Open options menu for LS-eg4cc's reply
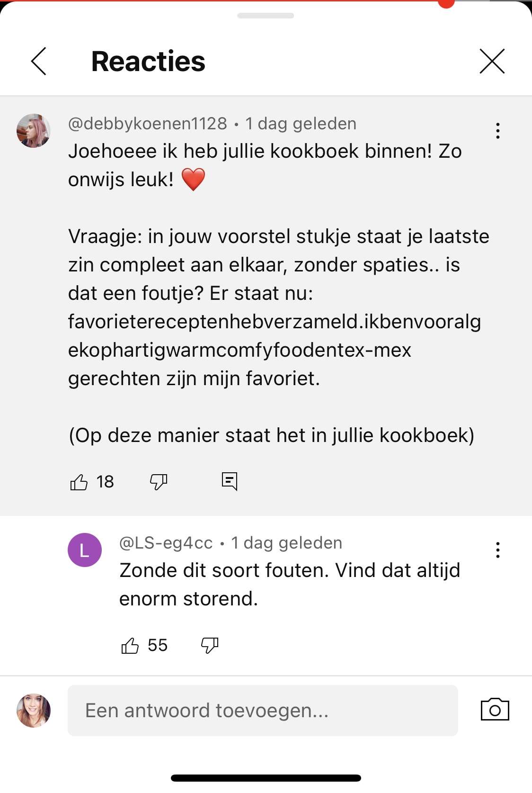The height and width of the screenshot is (793, 532). 497,550
